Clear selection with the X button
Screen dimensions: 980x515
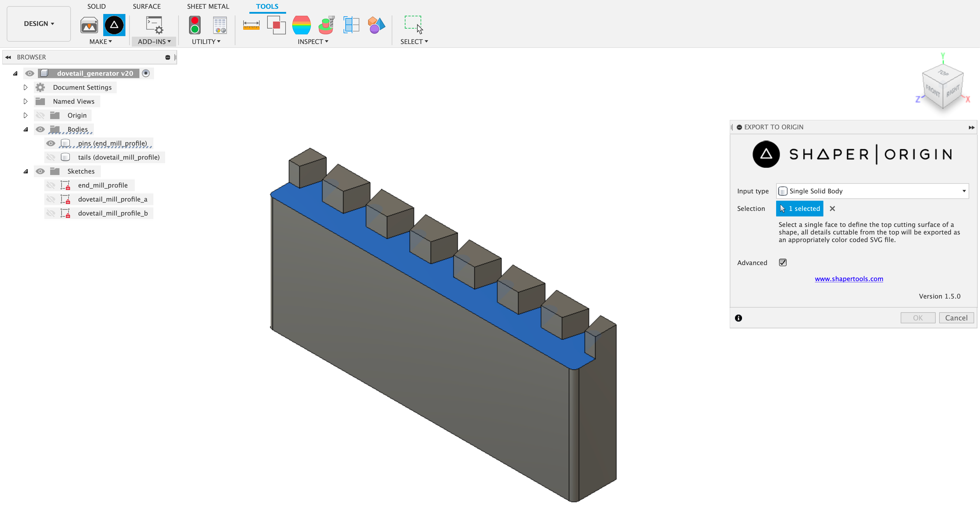point(832,209)
